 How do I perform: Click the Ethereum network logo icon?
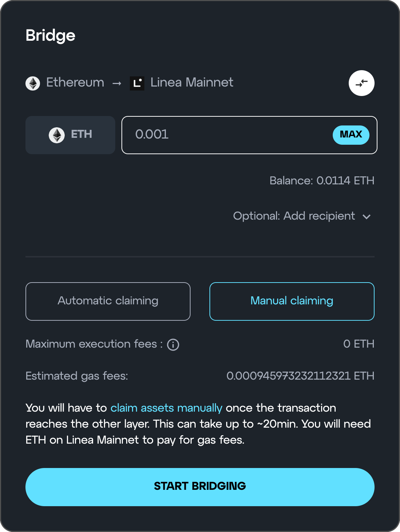[x=33, y=83]
